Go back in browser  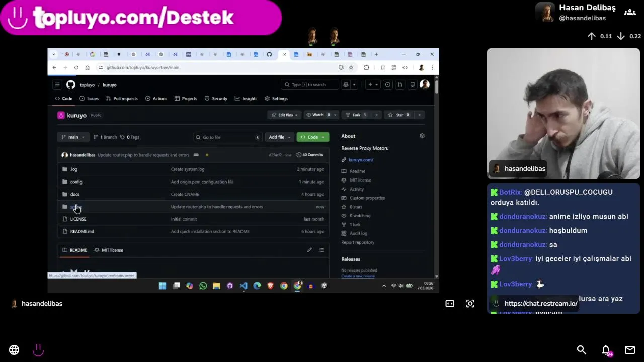pyautogui.click(x=54, y=67)
